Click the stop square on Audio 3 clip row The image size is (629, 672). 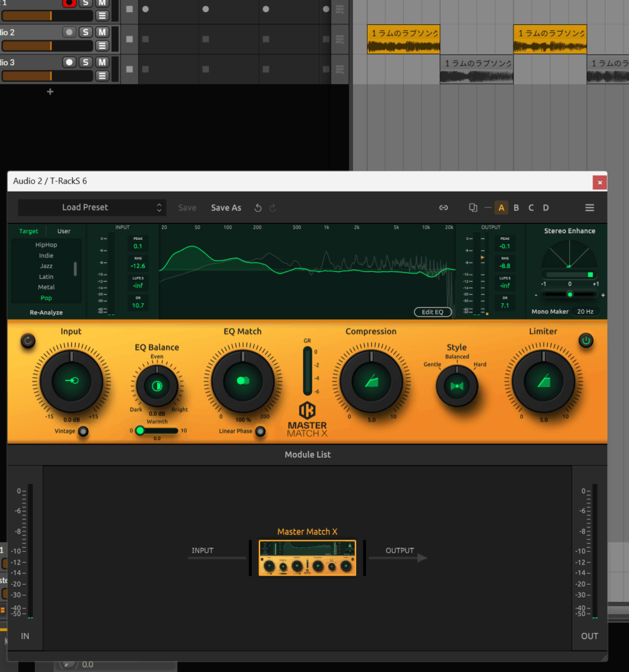click(x=130, y=69)
